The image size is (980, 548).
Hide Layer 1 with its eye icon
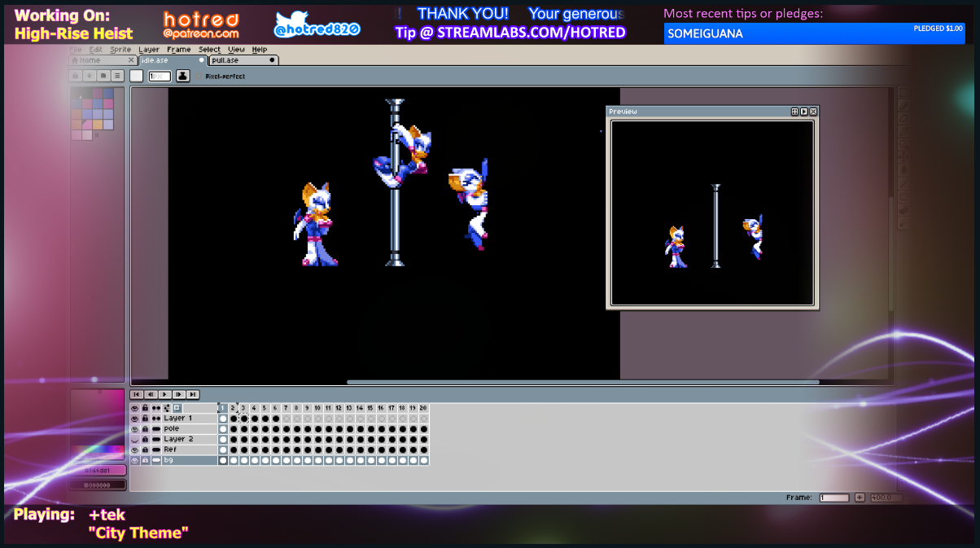click(135, 419)
